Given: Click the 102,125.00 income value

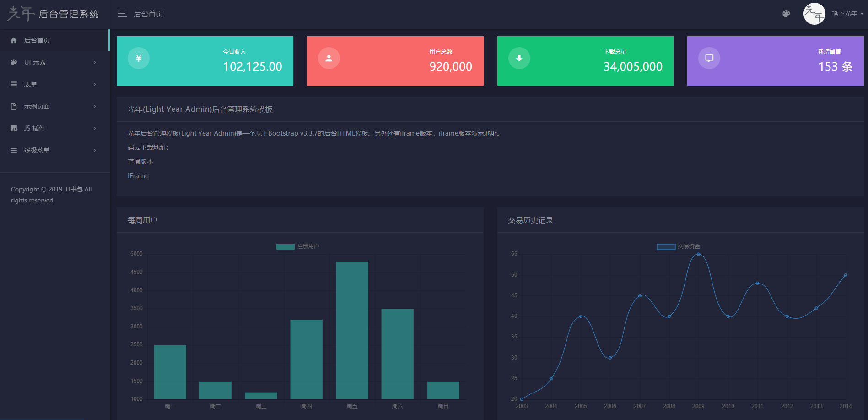Looking at the screenshot, I should [253, 67].
